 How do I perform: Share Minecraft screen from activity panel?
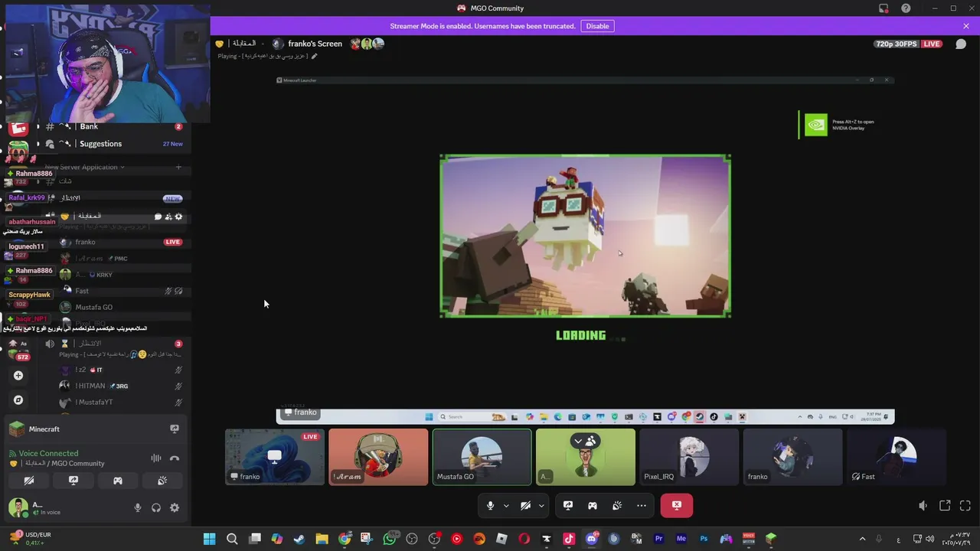(x=175, y=429)
